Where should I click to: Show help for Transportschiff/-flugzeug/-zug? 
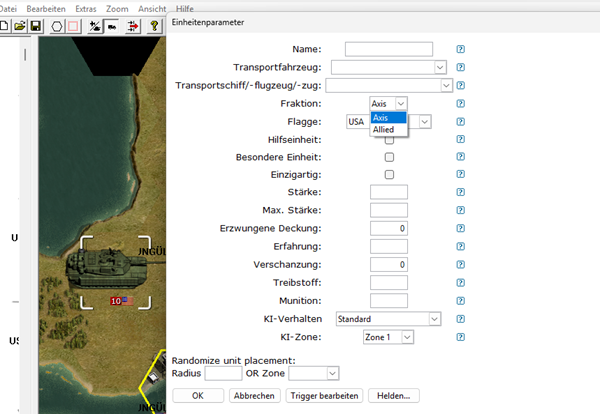(460, 85)
